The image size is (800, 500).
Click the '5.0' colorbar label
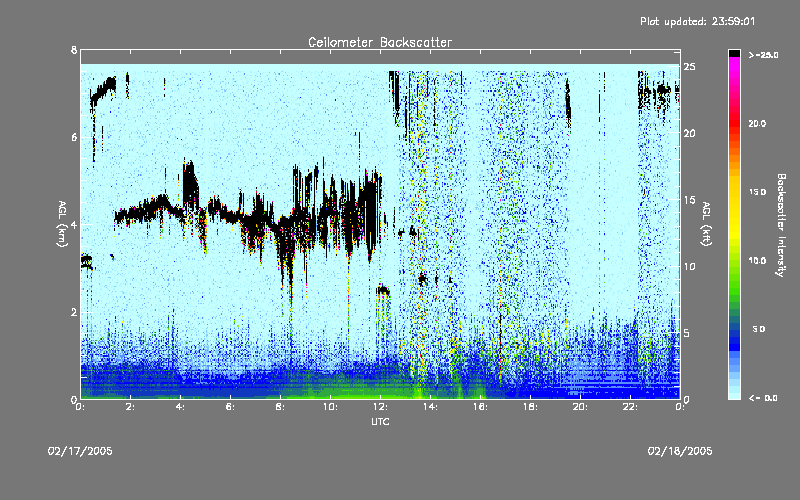pos(759,329)
